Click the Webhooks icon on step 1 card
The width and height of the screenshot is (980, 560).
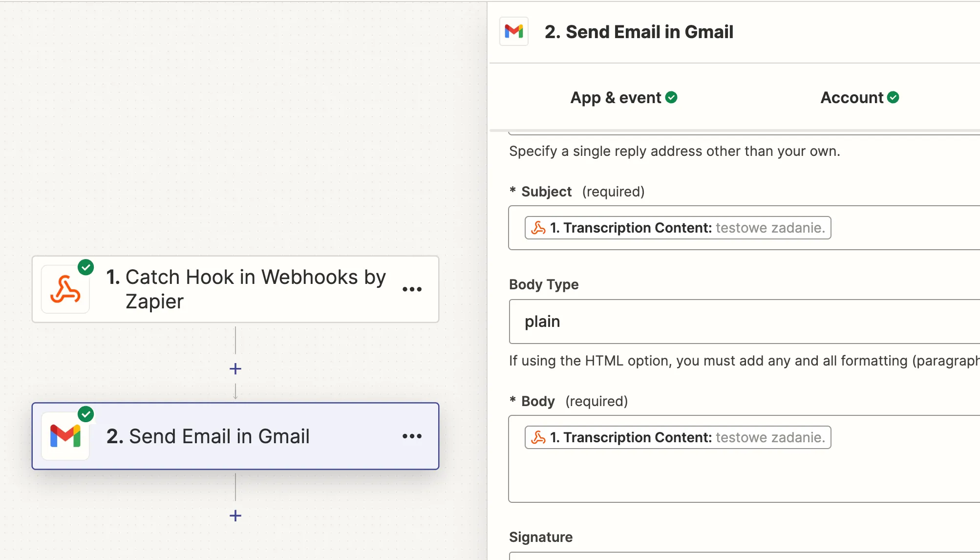[x=65, y=289]
